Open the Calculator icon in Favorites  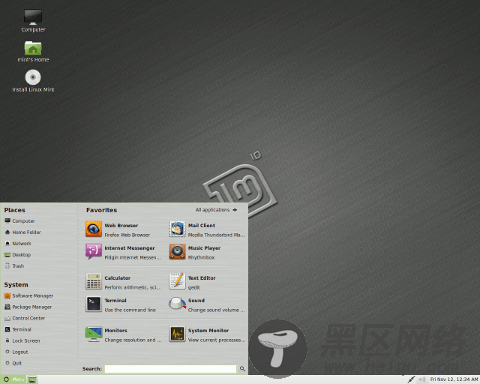[94, 282]
